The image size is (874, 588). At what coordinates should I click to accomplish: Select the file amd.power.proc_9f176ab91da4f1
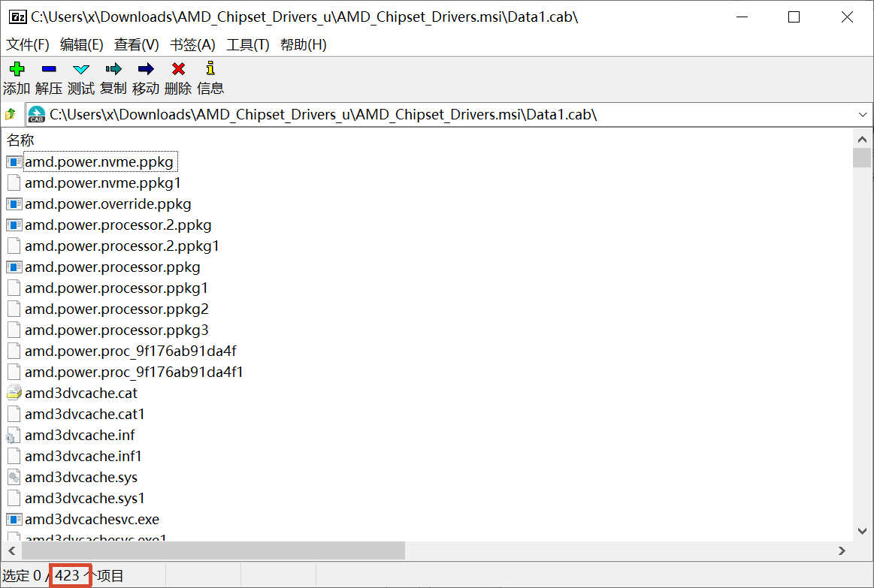135,372
